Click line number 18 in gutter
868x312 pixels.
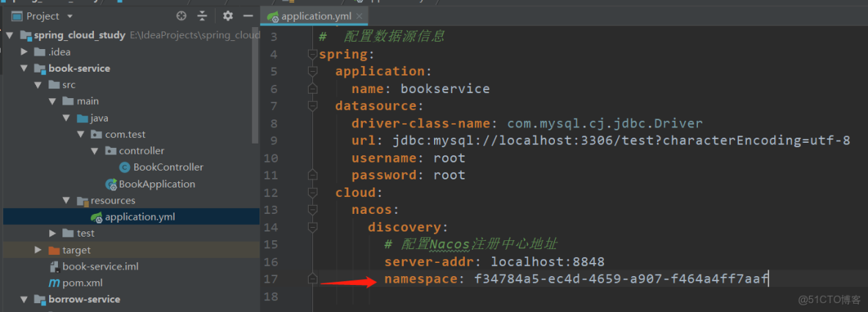pyautogui.click(x=271, y=297)
